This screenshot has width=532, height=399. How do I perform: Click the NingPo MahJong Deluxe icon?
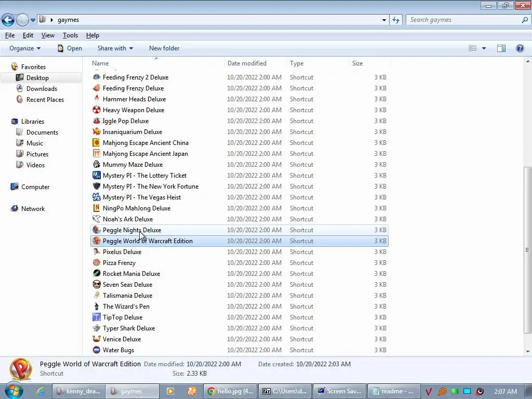click(x=97, y=208)
